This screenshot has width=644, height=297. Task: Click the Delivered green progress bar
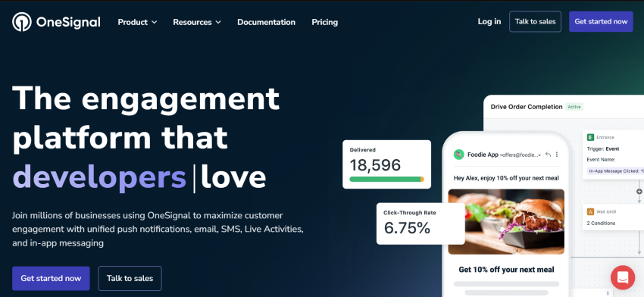[x=386, y=179]
